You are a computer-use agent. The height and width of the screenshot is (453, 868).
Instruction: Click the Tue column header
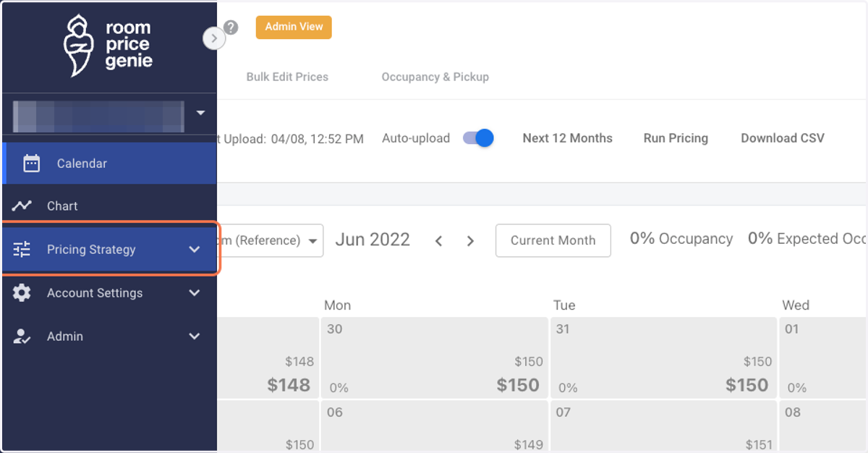(564, 305)
